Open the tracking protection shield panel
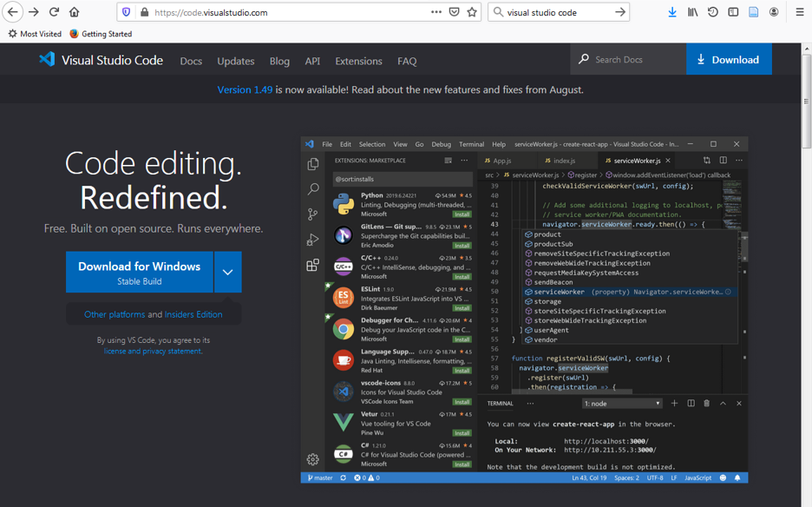Viewport: 812px width, 507px height. pos(126,12)
